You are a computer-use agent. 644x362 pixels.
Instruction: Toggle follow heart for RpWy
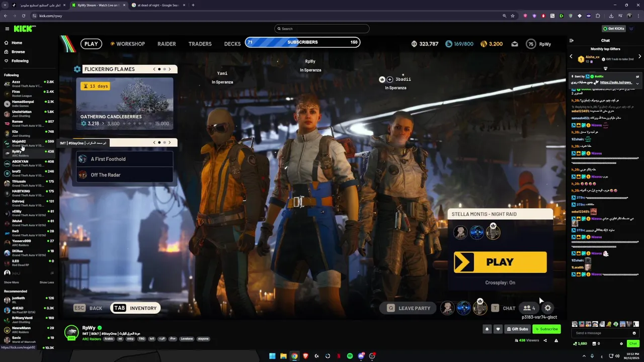pos(498,329)
